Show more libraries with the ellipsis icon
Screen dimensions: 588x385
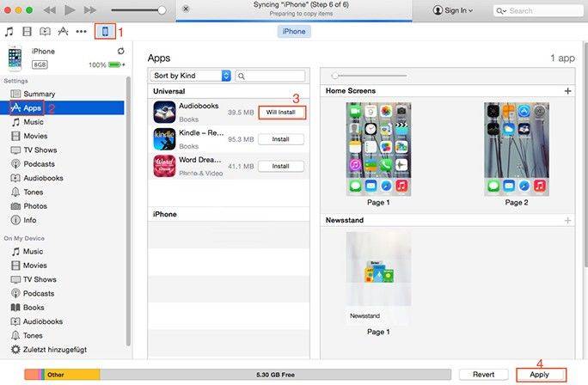pyautogui.click(x=81, y=32)
